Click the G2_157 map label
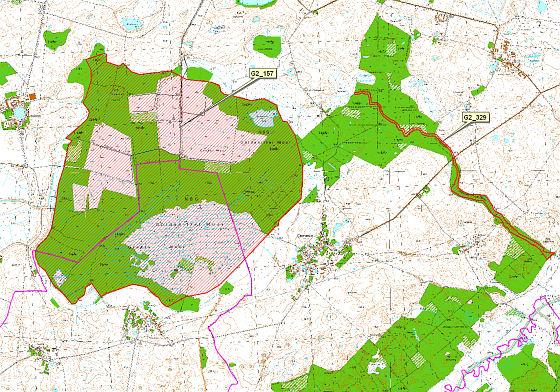Screen dimensions: 560x392 click(262, 74)
